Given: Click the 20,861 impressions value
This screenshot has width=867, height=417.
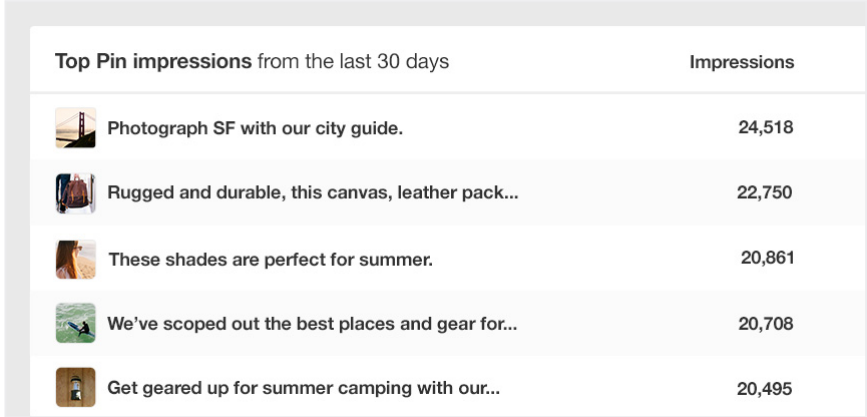Looking at the screenshot, I should click(767, 258).
